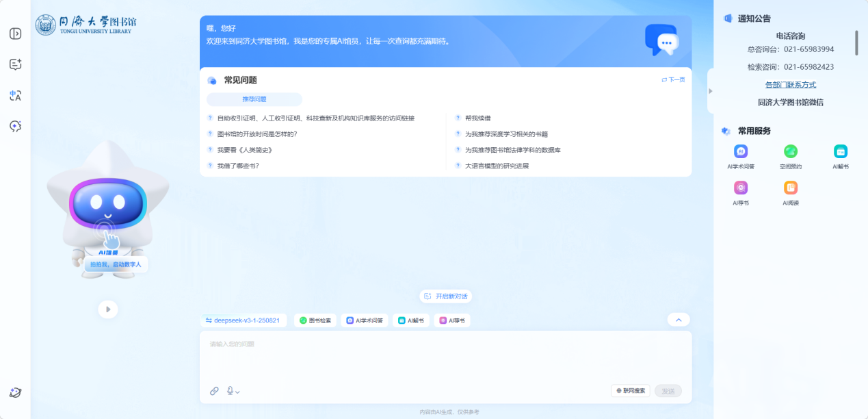
Task: Click 开启新对话 to start new chat
Action: point(447,296)
